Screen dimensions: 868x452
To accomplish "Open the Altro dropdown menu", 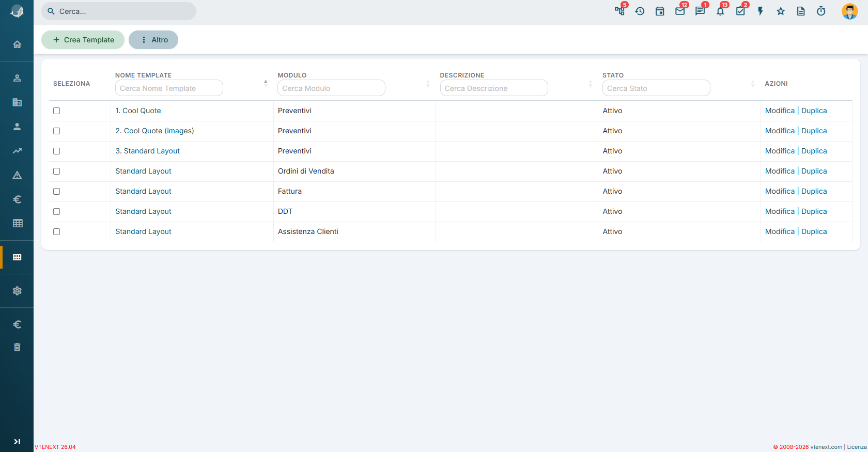I will 153,40.
